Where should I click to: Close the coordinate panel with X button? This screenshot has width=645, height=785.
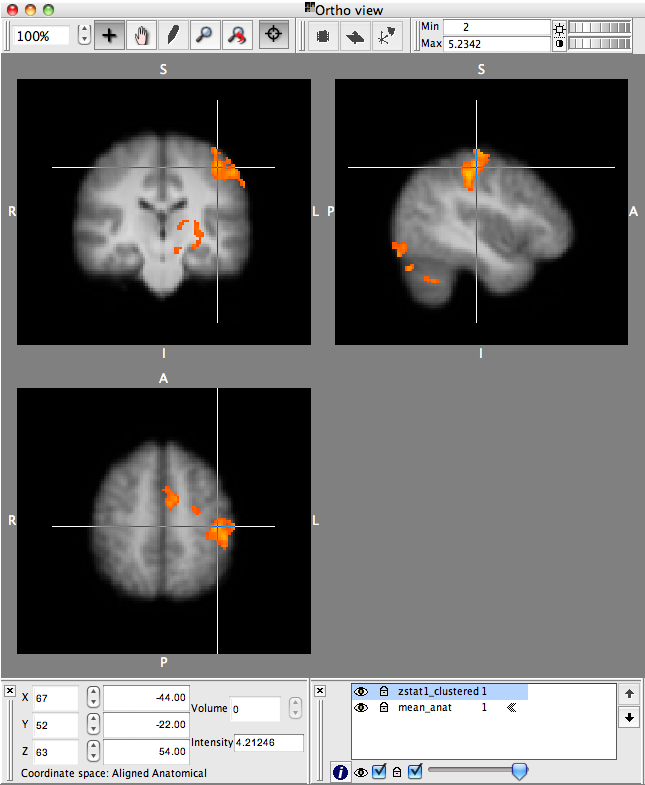pyautogui.click(x=10, y=691)
